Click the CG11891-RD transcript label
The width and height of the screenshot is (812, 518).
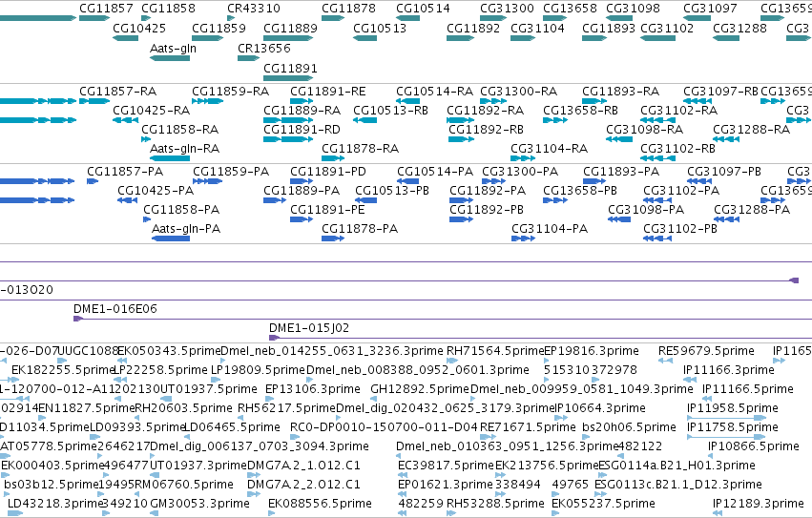point(302,130)
